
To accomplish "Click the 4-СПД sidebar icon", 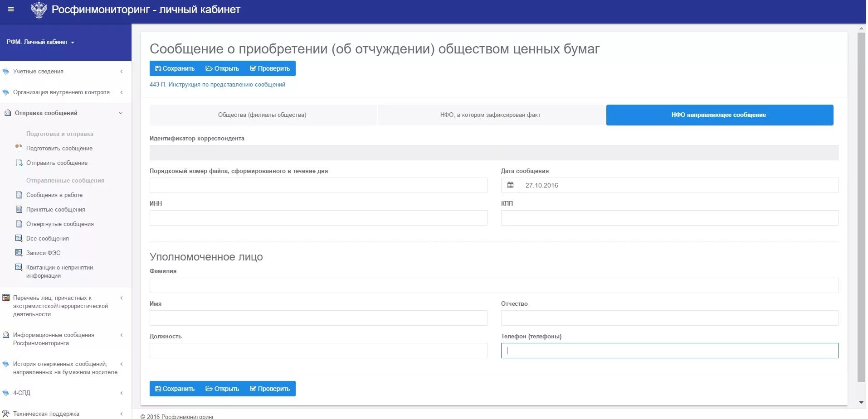I will click(x=6, y=393).
